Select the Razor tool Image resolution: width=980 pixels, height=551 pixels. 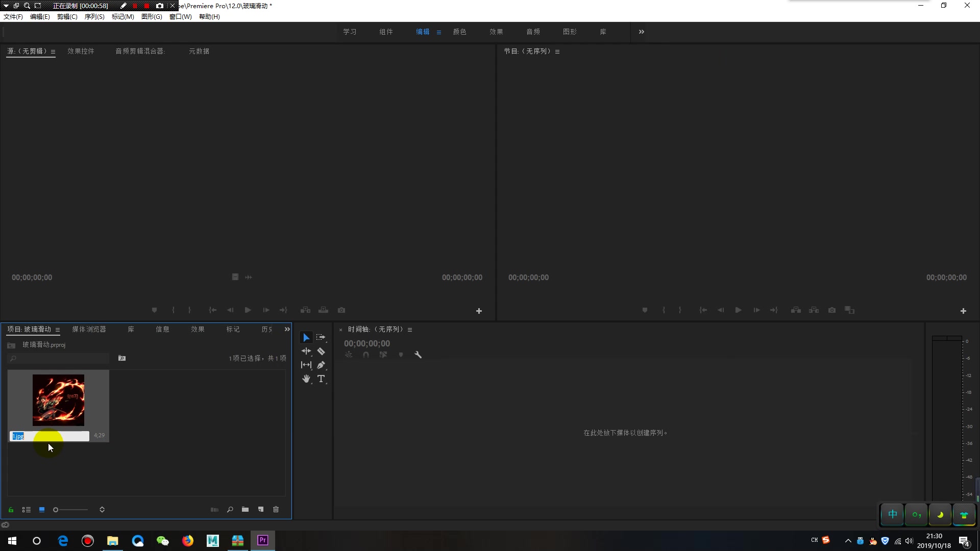coord(321,352)
